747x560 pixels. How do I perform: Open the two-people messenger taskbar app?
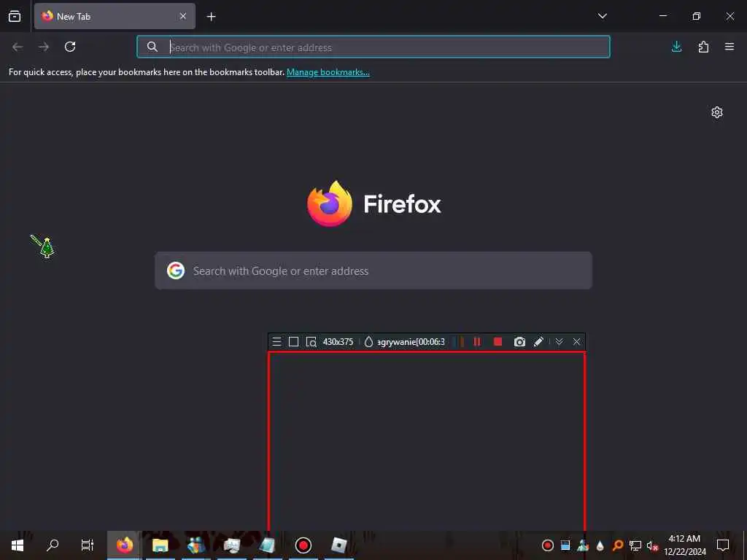coord(196,545)
